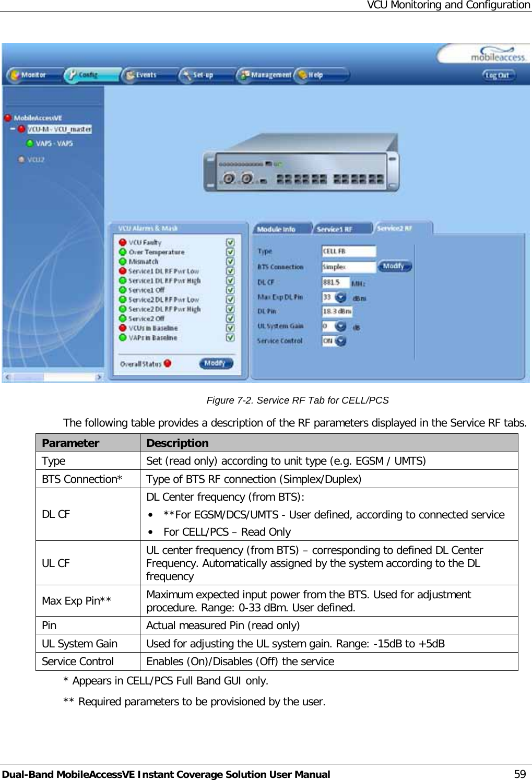Screen dimensions: 532x780
Task: Click green Service2 DL RF Pwr High indicator
Action: 123,309
